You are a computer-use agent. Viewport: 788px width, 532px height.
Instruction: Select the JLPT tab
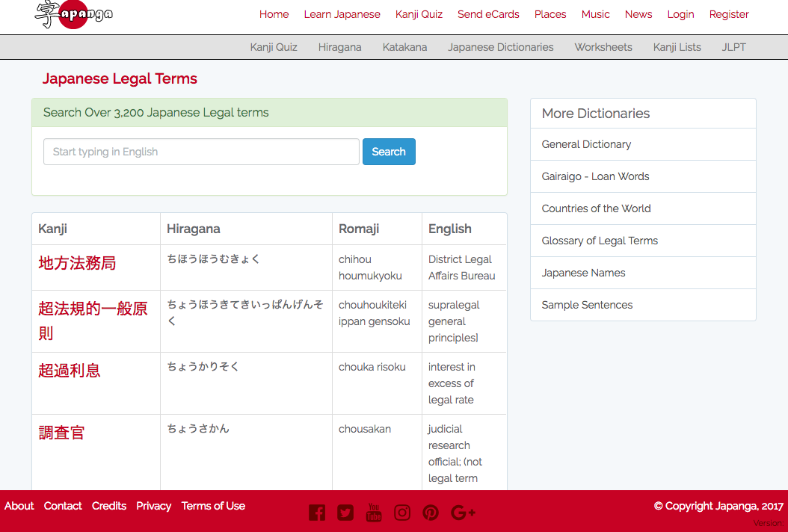tap(733, 47)
